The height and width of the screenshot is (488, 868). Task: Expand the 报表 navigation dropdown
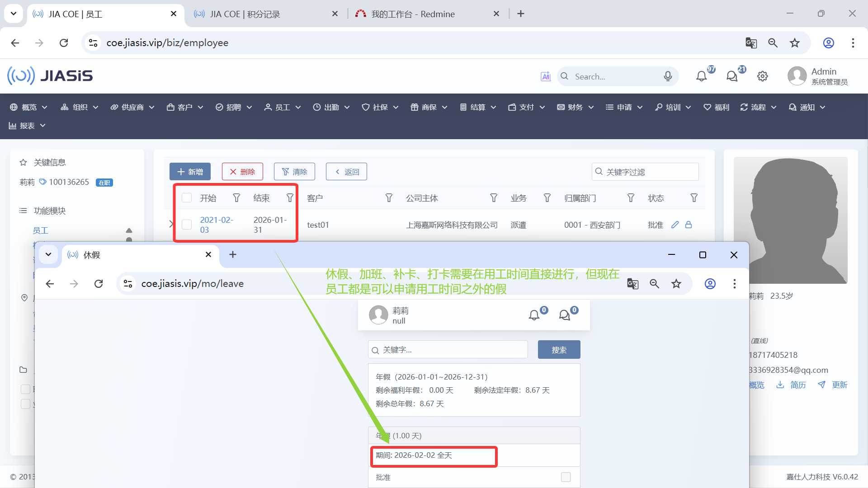tap(27, 126)
